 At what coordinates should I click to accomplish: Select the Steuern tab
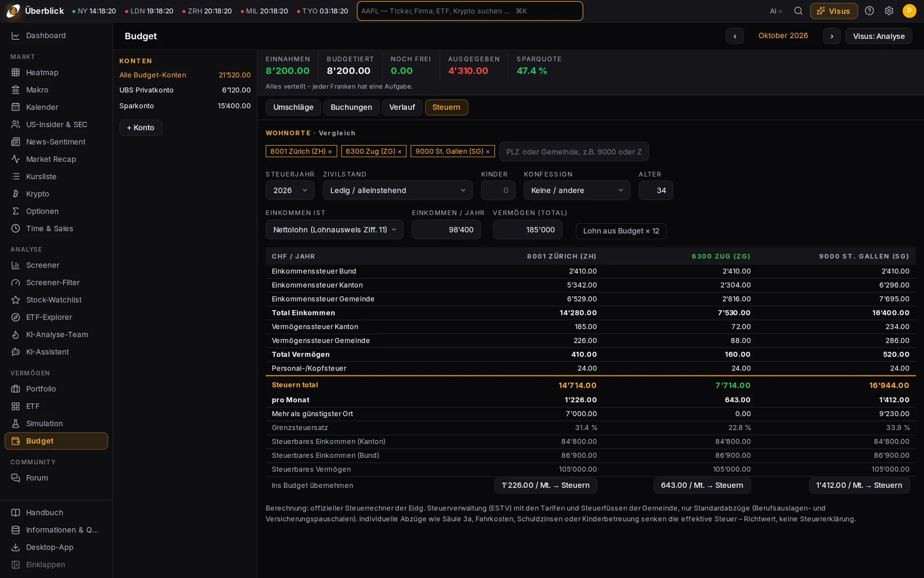tap(446, 107)
